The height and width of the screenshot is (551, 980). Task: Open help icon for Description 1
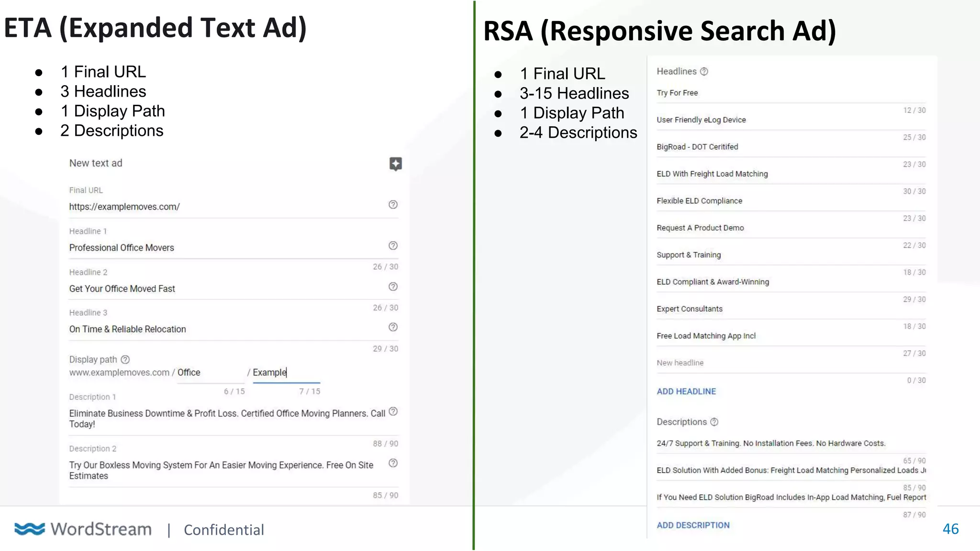pyautogui.click(x=393, y=411)
